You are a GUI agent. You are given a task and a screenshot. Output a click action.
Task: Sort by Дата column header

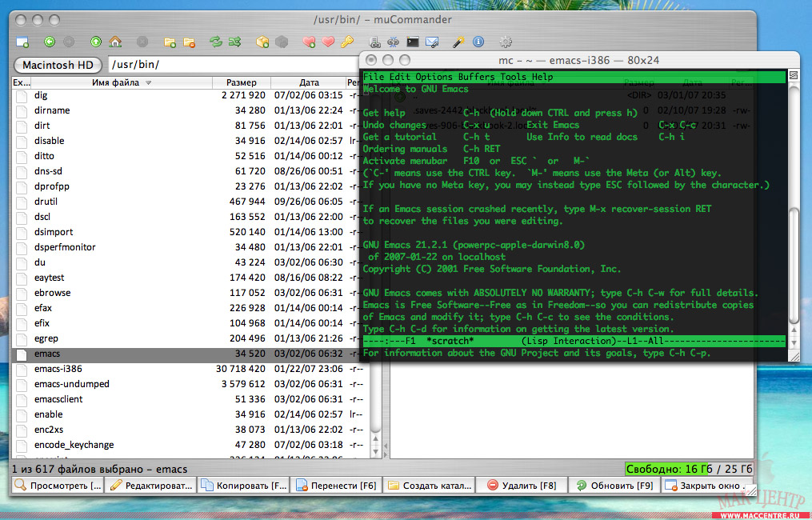[x=309, y=82]
